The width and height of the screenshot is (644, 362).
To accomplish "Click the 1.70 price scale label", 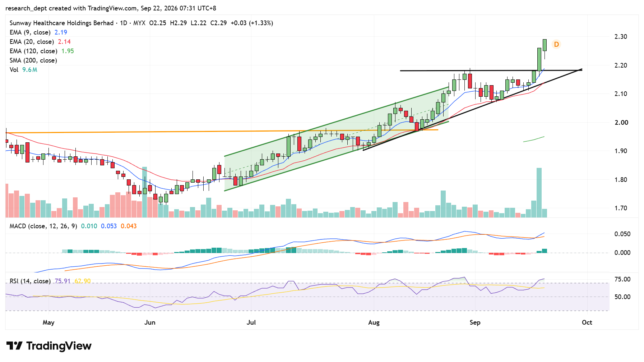I will tap(621, 208).
